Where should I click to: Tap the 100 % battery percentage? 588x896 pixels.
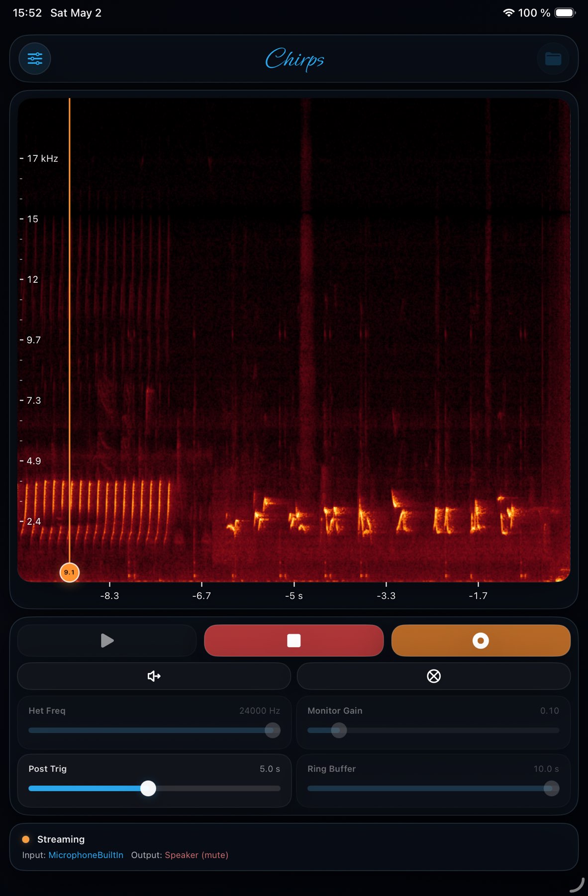(534, 13)
